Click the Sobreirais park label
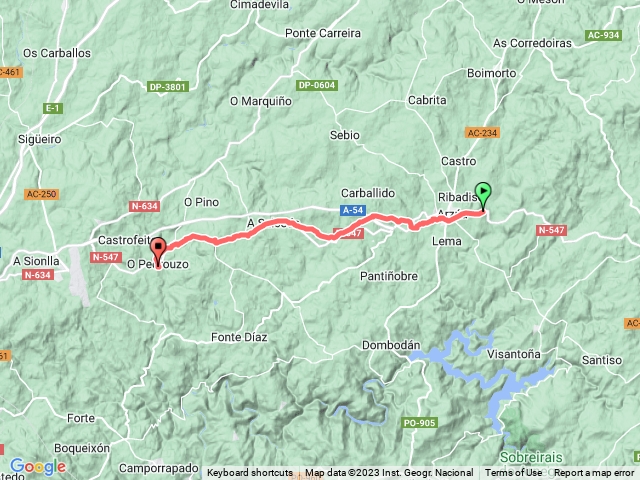Image resolution: width=640 pixels, height=480 pixels. (531, 457)
